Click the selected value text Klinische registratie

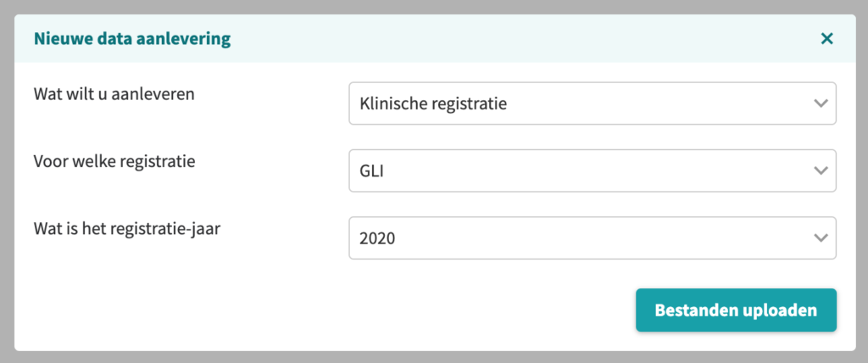[433, 103]
